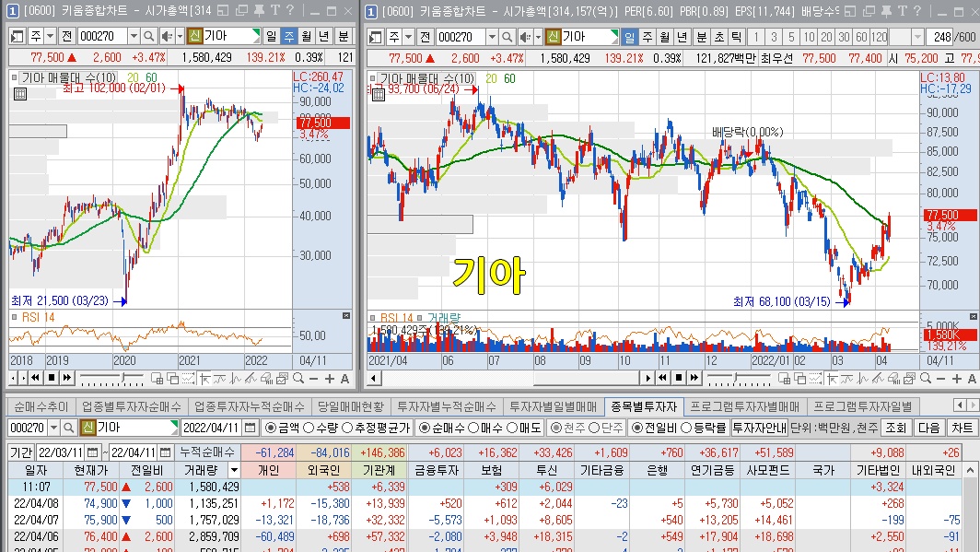Image resolution: width=980 pixels, height=552 pixels.
Task: Open the chart menu icon at the left edge of the right chart toolbar
Action: [x=376, y=37]
